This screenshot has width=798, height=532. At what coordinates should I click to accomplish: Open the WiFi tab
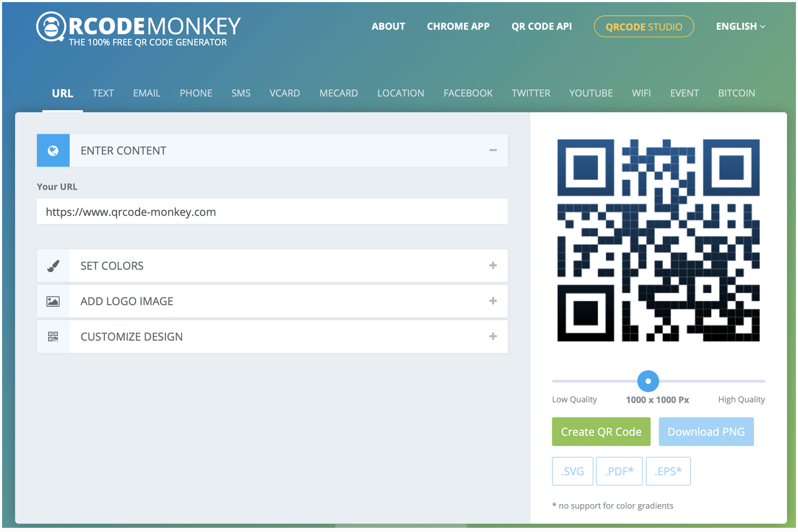[641, 93]
